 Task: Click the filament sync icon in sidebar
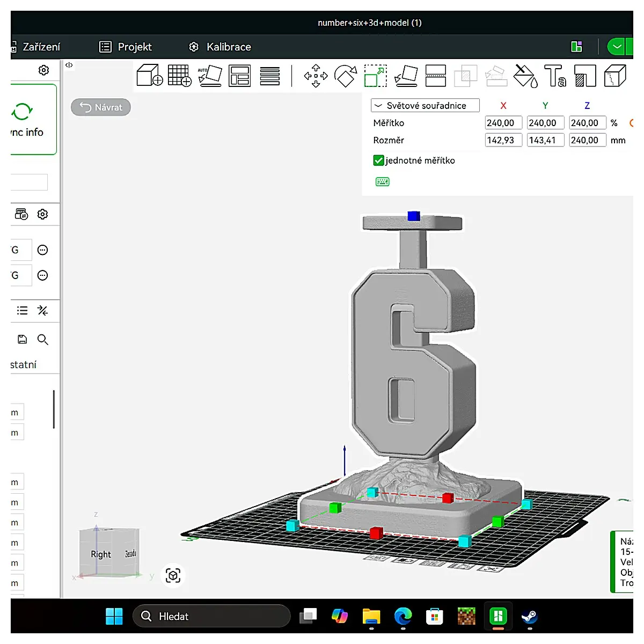[x=21, y=215]
